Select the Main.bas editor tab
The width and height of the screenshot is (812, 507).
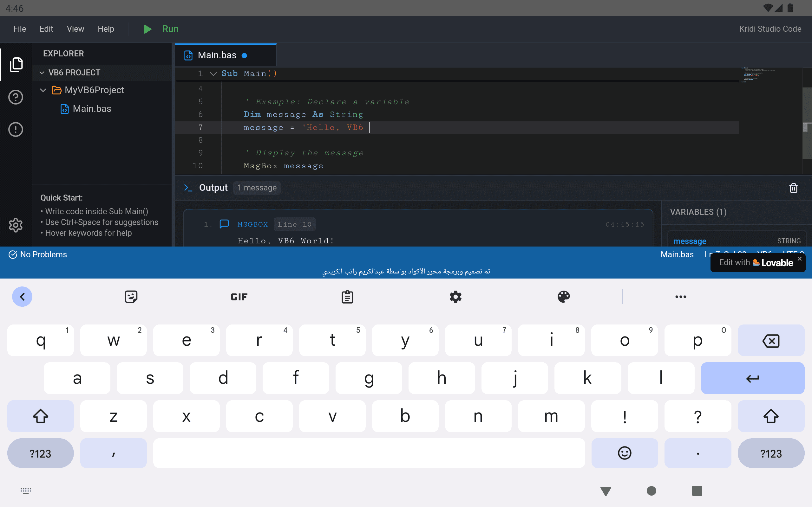(217, 55)
